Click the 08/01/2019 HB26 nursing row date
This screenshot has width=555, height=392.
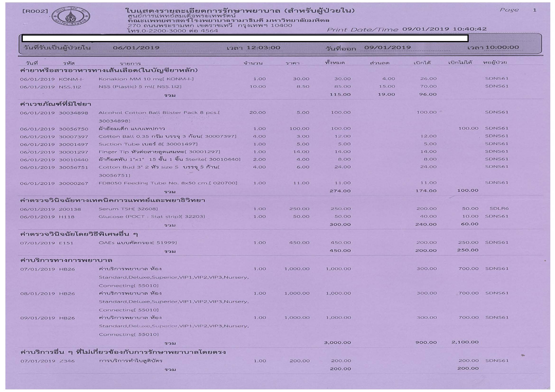coord(38,294)
